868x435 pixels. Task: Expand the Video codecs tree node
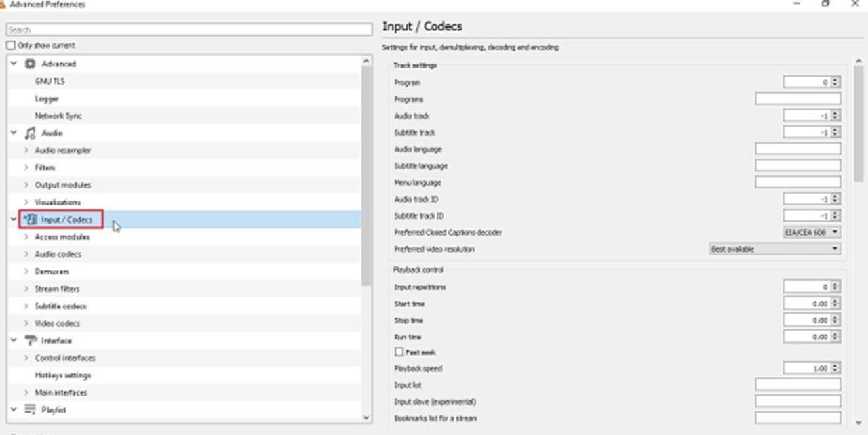pyautogui.click(x=26, y=323)
